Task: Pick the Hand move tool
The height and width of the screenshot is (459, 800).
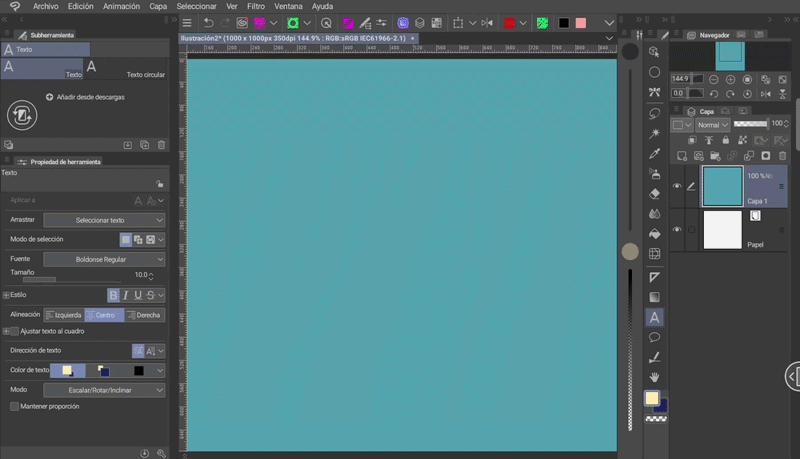Action: (x=654, y=377)
